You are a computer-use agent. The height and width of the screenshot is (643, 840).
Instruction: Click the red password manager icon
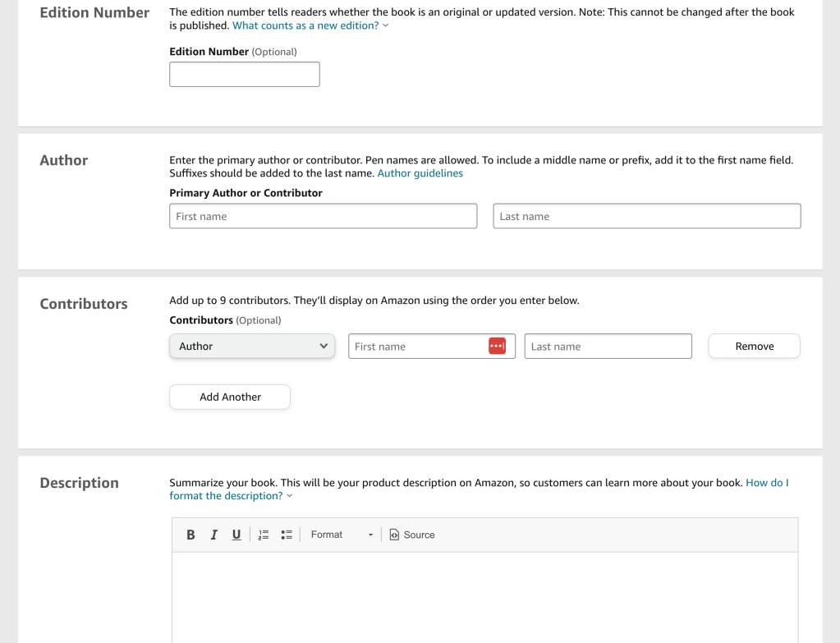coord(497,347)
